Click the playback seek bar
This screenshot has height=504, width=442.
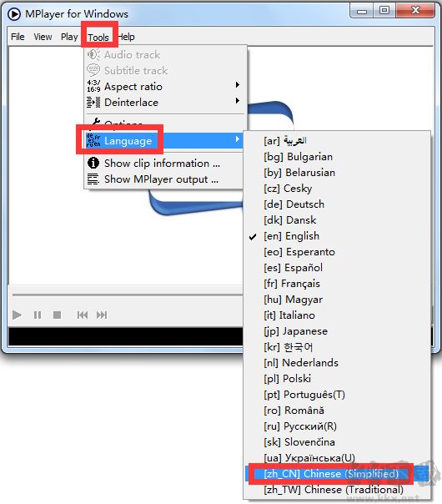[128, 295]
